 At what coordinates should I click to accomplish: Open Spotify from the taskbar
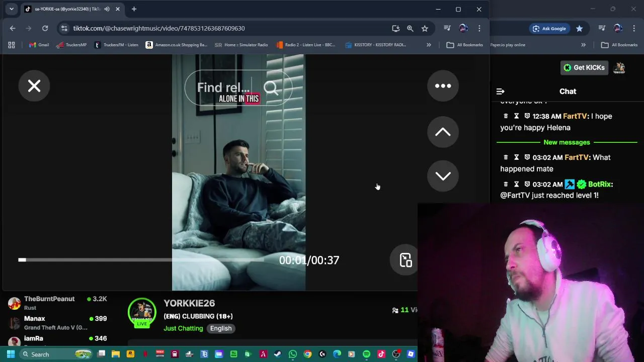click(x=366, y=354)
